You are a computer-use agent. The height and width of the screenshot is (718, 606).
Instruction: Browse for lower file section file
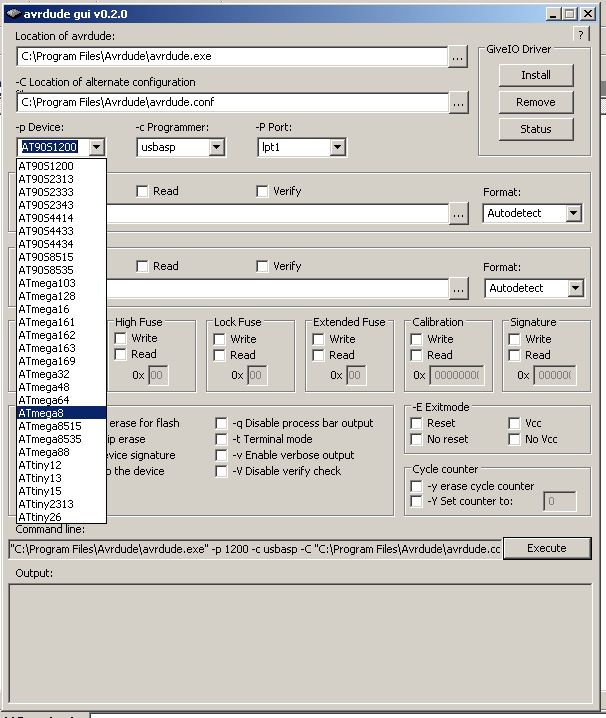click(459, 289)
